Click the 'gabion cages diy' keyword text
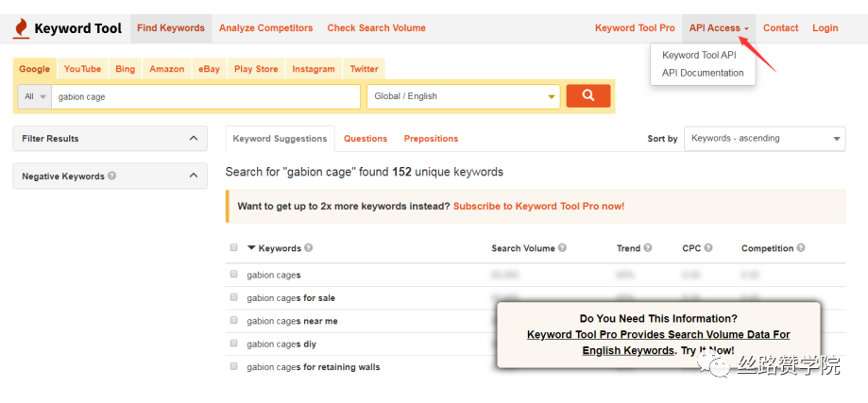The width and height of the screenshot is (868, 403). 281,344
